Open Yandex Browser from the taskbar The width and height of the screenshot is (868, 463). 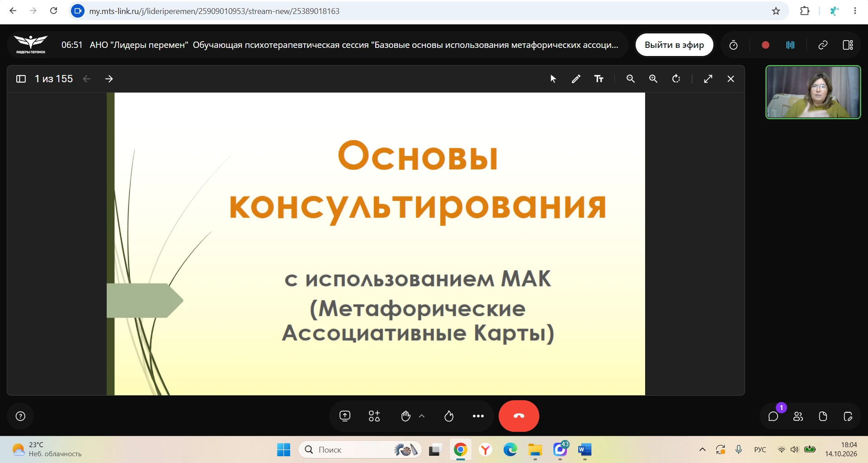coord(485,449)
